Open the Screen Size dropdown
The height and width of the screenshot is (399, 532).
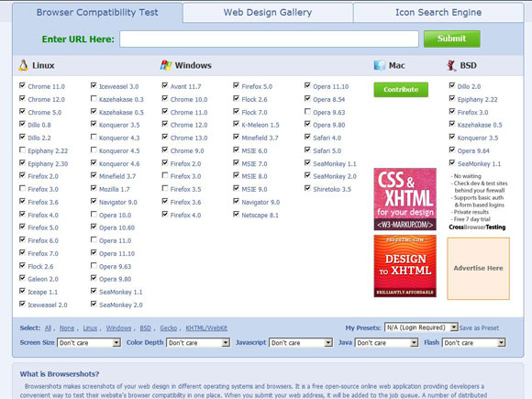pos(89,343)
